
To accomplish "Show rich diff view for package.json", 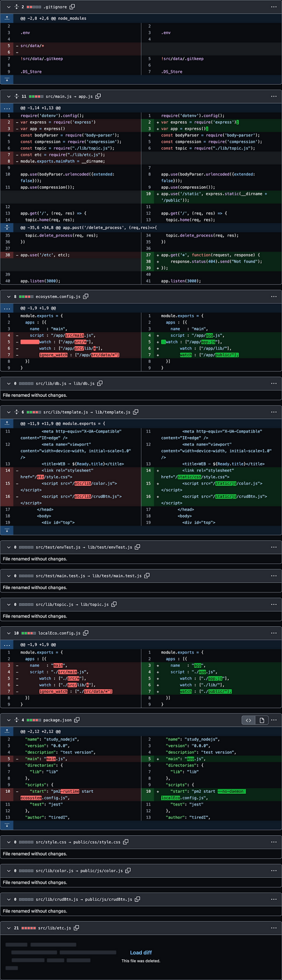I will click(x=262, y=720).
